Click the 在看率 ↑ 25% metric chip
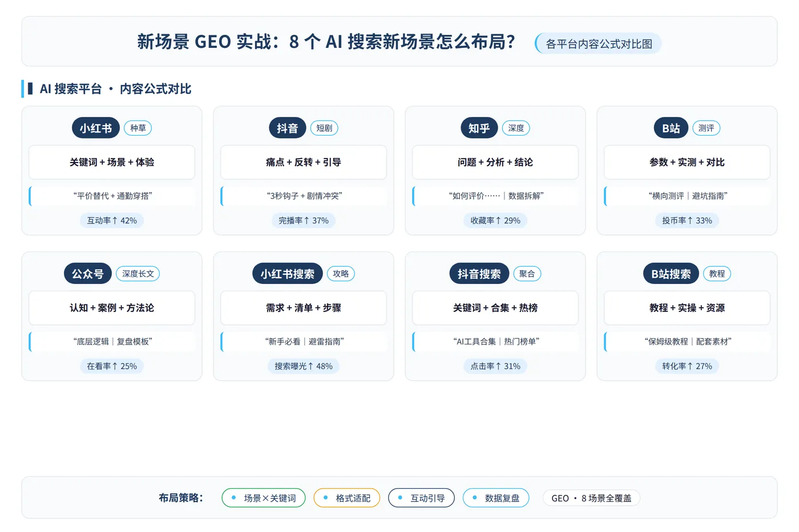Viewport: 799px width, 532px height. [112, 366]
